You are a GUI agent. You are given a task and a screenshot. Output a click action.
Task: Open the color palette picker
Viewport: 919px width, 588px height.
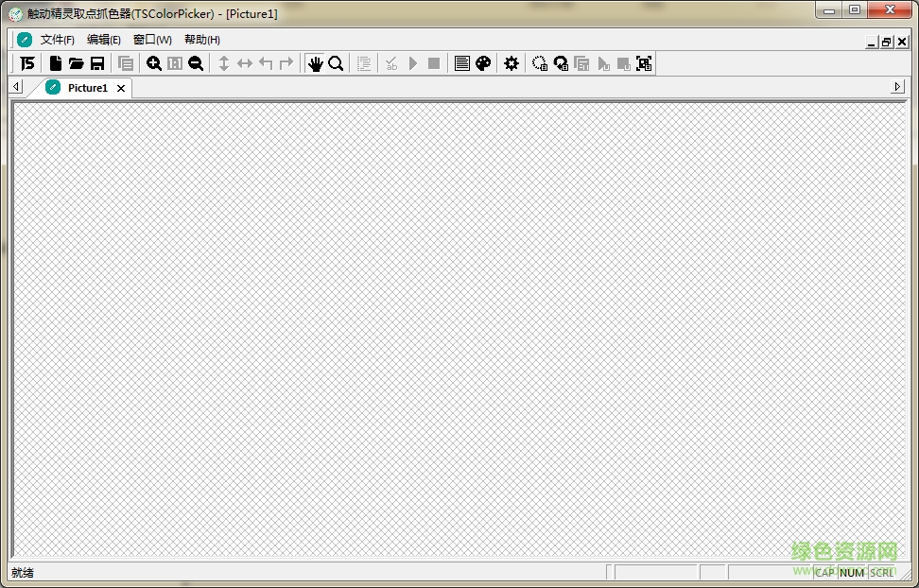[483, 62]
